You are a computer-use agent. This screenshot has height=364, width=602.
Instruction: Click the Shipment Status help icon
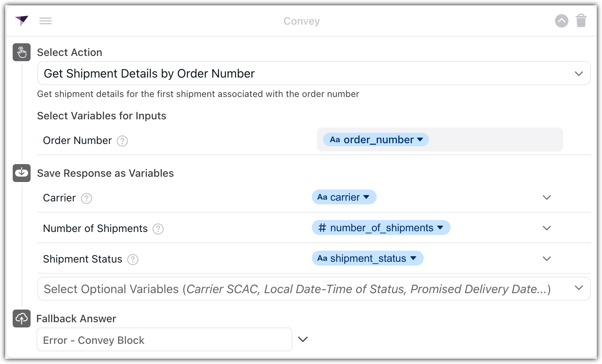click(133, 260)
